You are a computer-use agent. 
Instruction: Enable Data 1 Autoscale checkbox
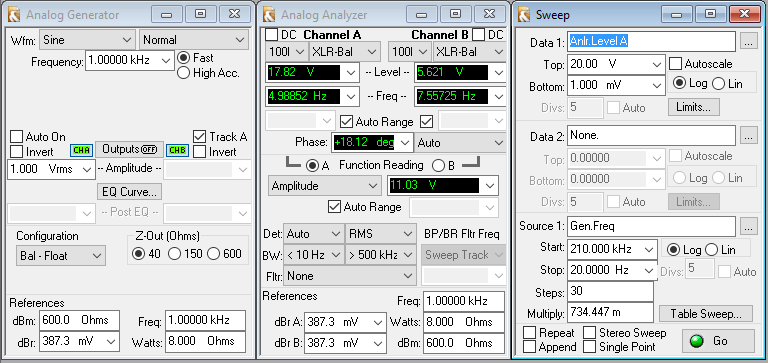coord(675,64)
